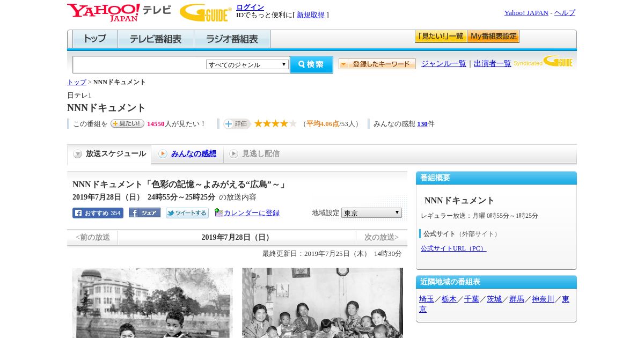The image size is (644, 338).
Task: Open the 130 comments count link
Action: point(422,124)
